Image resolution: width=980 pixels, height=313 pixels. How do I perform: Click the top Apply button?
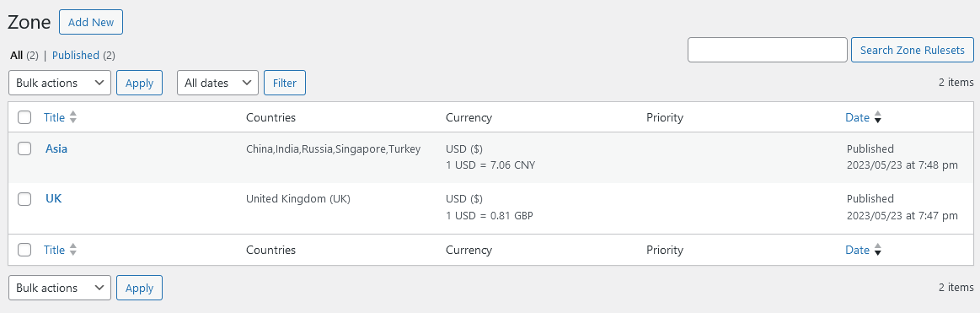pos(139,83)
